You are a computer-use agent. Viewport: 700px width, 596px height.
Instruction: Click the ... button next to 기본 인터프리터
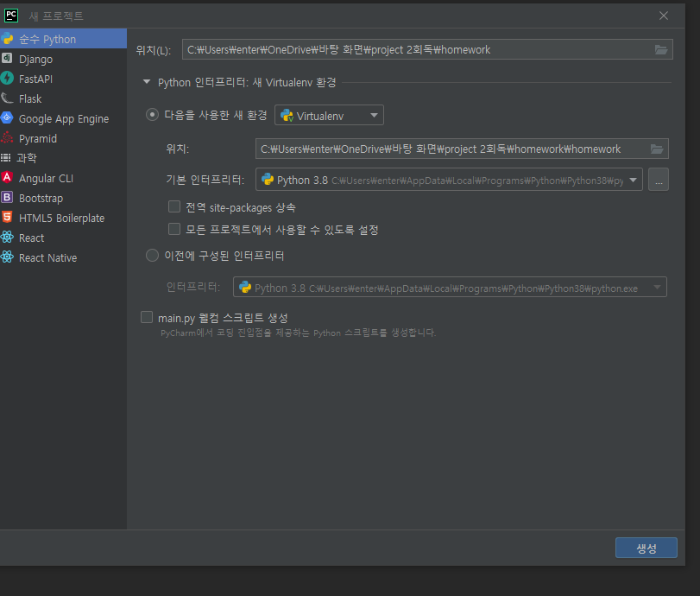pyautogui.click(x=659, y=180)
